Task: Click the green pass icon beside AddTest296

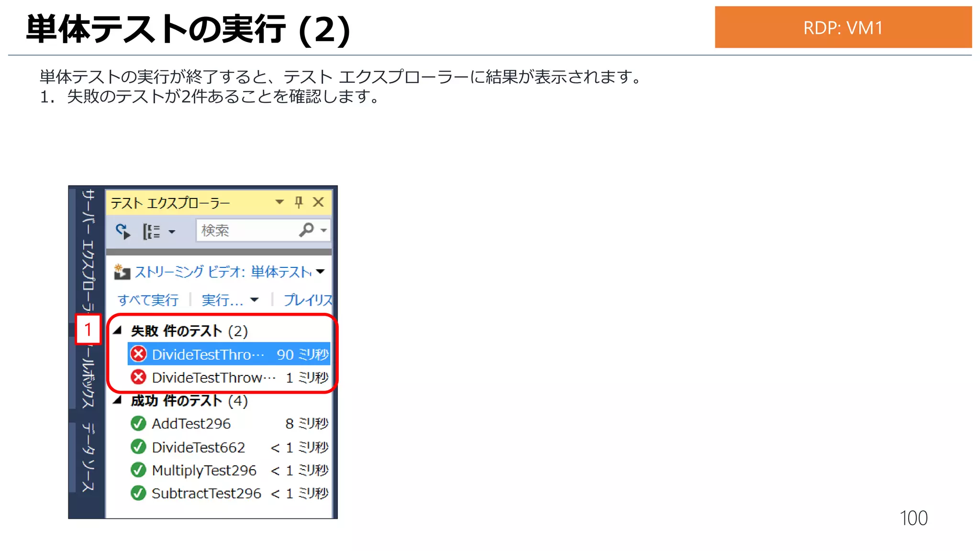Action: coord(138,423)
